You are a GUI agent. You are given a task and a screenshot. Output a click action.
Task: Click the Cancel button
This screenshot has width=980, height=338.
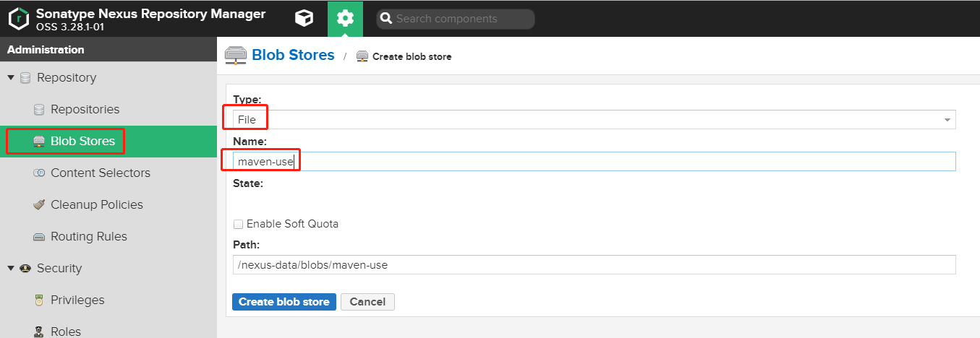click(x=367, y=302)
